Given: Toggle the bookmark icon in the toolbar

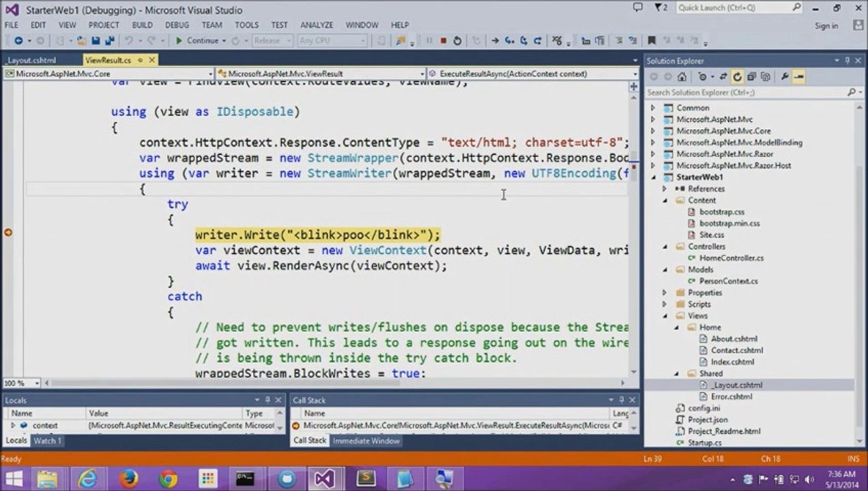Looking at the screenshot, I should tap(651, 40).
